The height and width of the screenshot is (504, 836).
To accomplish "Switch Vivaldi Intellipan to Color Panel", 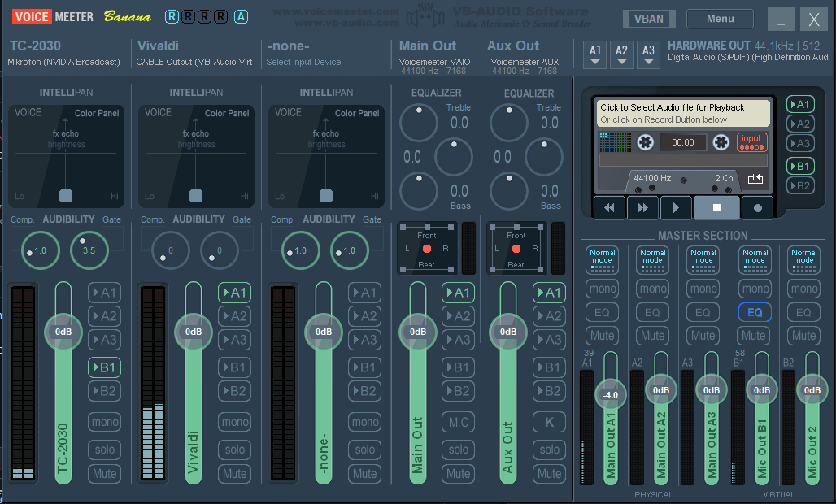I will pyautogui.click(x=227, y=113).
